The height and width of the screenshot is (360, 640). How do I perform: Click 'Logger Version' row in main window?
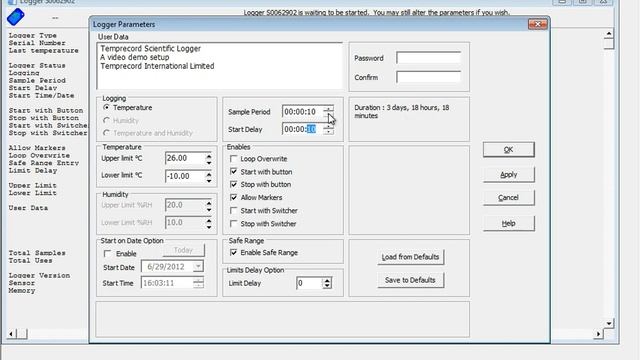(39, 276)
